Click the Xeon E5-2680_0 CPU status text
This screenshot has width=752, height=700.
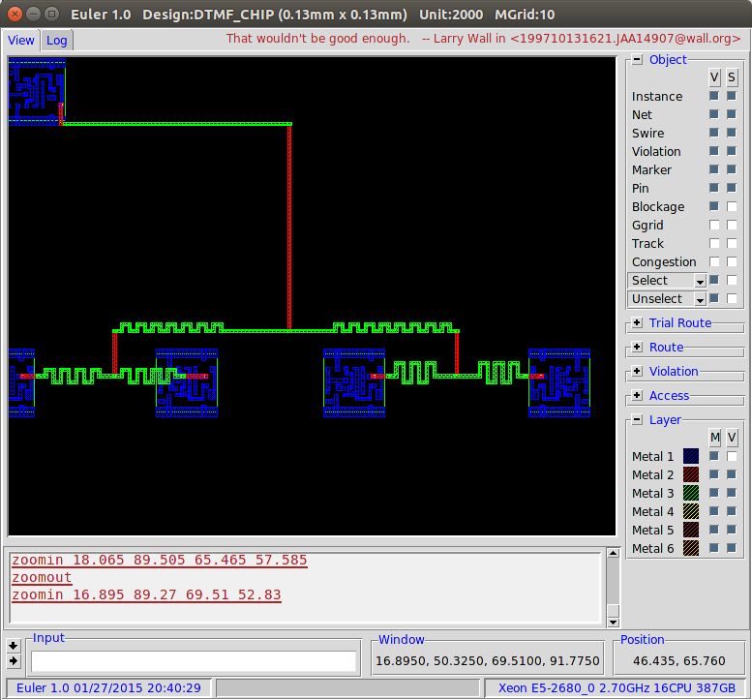[617, 688]
